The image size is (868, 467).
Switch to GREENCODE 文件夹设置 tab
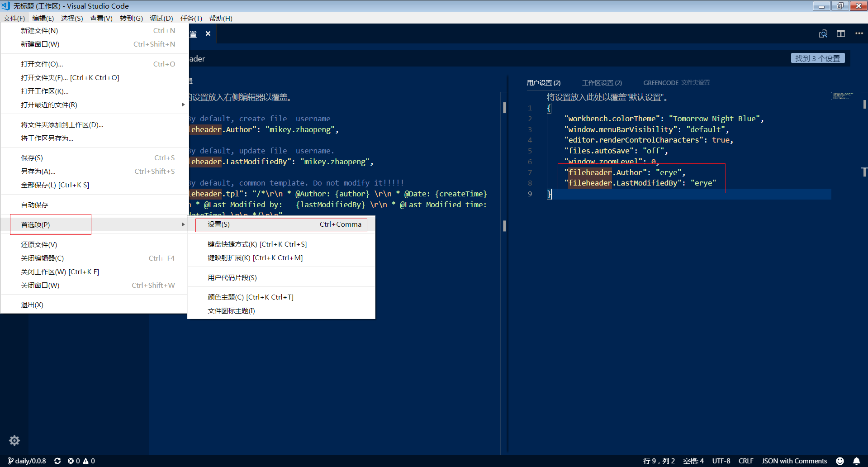(x=677, y=83)
